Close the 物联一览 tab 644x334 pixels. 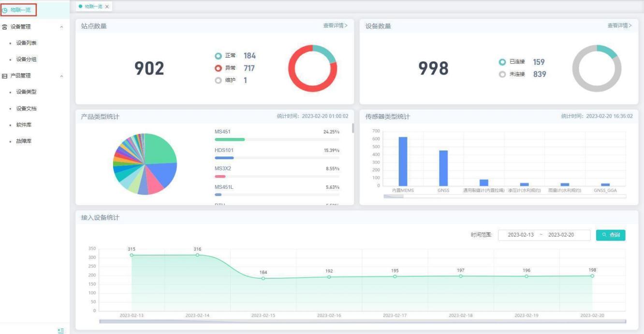(107, 6)
